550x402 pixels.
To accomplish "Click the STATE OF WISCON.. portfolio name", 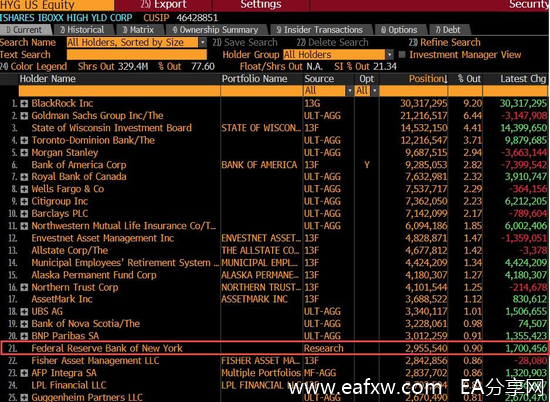I will click(261, 128).
